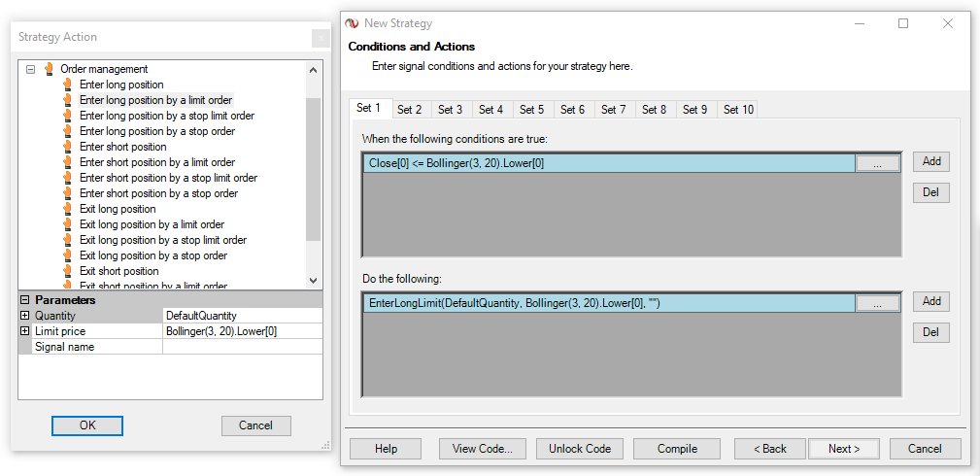This screenshot has height=476, width=980.
Task: Open the Set 10 tab
Action: pyautogui.click(x=738, y=110)
